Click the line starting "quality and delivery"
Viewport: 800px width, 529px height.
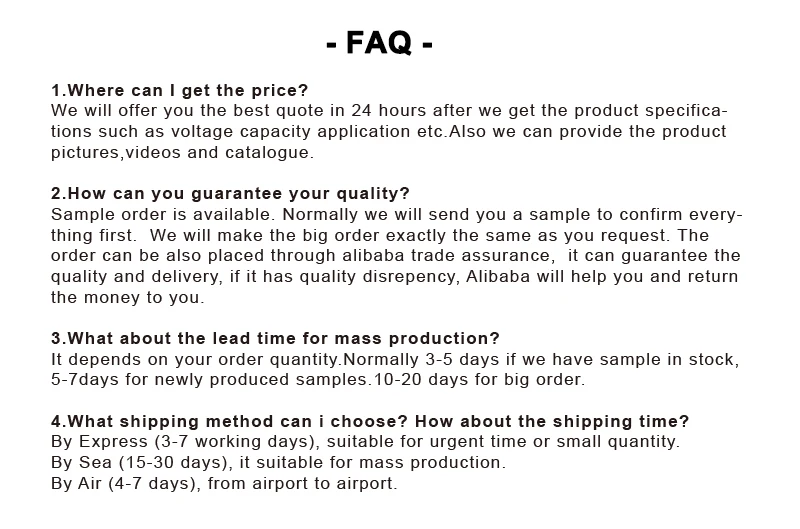pos(395,276)
